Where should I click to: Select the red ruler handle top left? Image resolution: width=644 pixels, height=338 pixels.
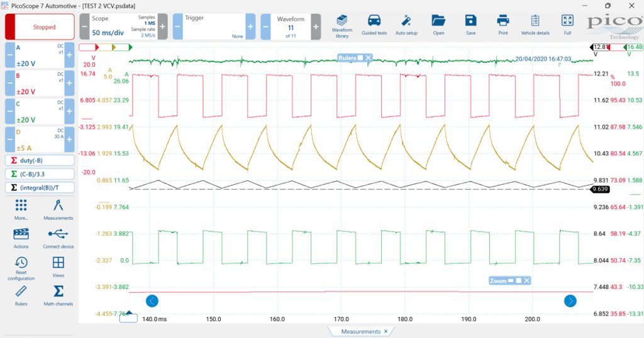(x=89, y=48)
